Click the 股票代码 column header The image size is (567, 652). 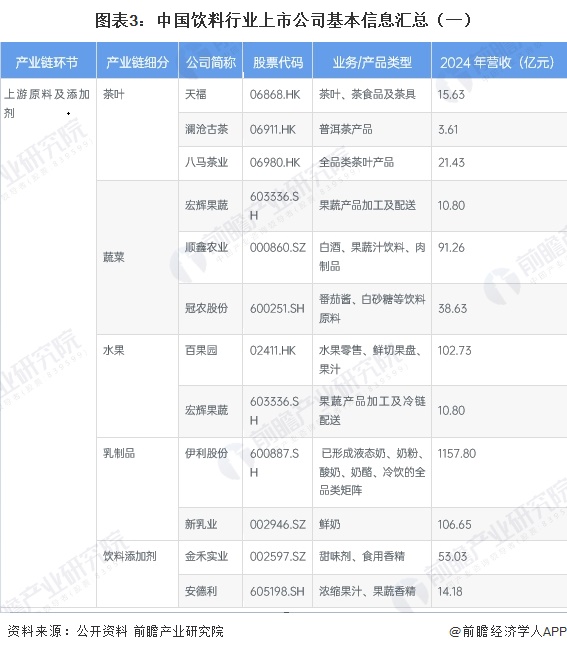click(x=278, y=61)
